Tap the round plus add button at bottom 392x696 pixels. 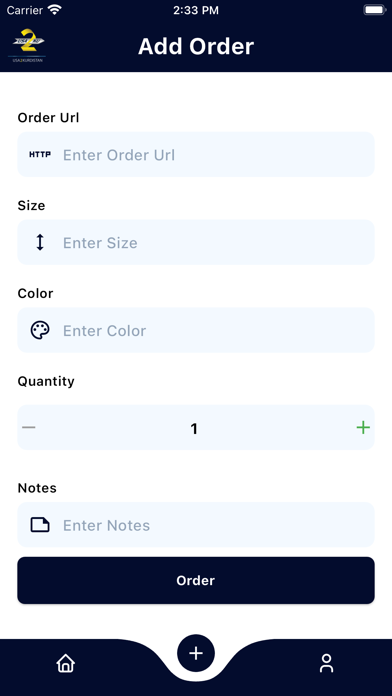[x=196, y=653]
